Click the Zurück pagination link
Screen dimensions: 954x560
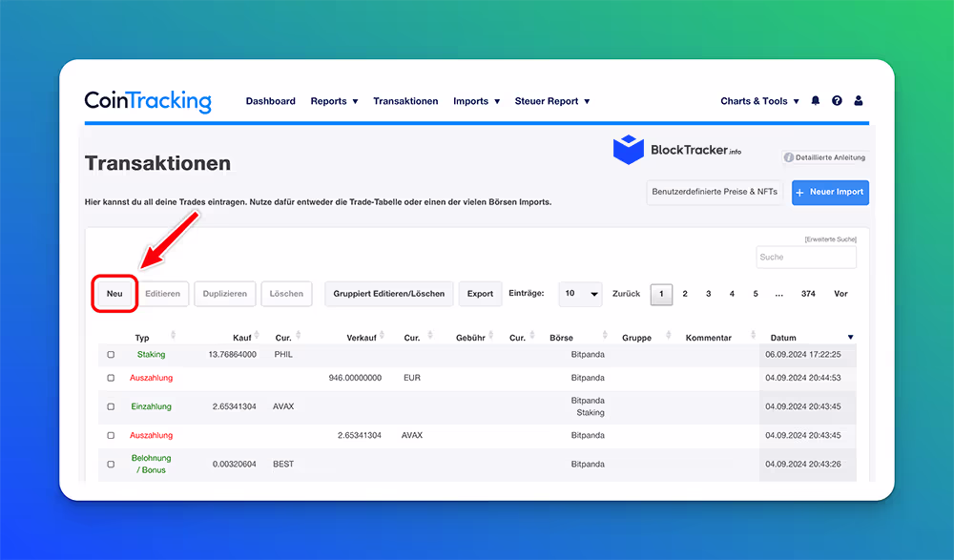(626, 294)
